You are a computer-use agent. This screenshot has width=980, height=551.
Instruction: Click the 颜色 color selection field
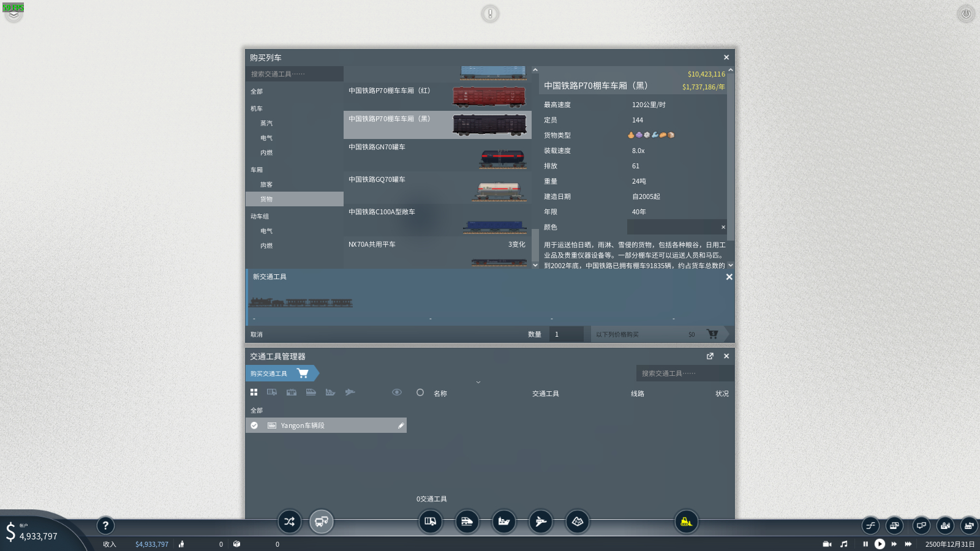point(674,227)
